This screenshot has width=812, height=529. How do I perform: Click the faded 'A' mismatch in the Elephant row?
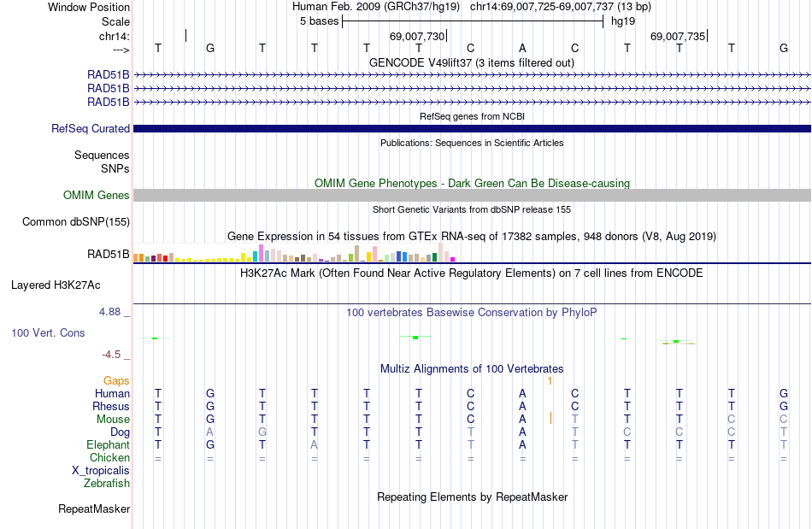point(315,445)
